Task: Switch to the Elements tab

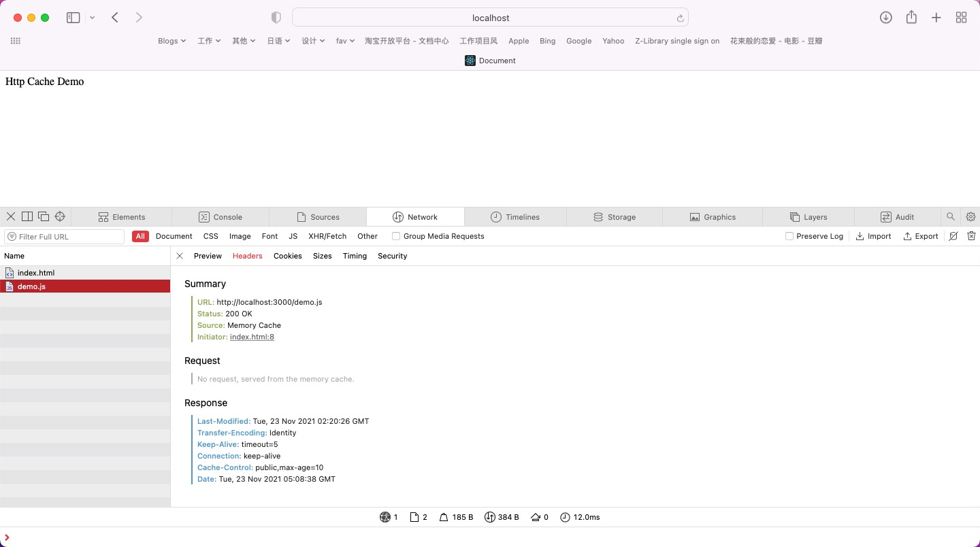Action: [x=122, y=217]
